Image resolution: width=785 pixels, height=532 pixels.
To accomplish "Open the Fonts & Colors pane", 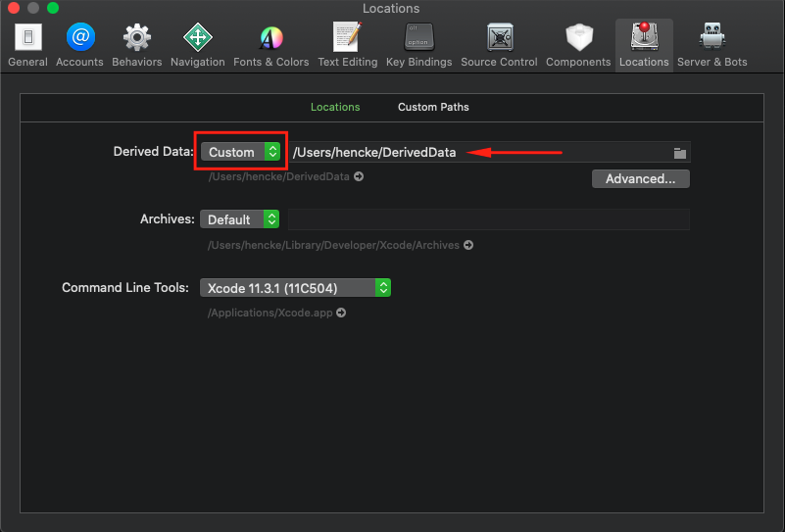I will tap(270, 45).
